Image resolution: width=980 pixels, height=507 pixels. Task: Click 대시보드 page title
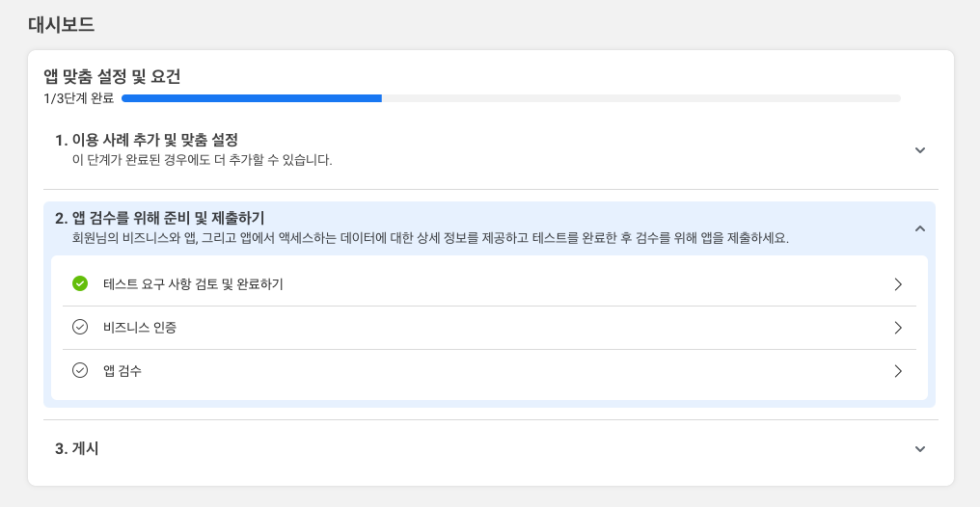(62, 24)
